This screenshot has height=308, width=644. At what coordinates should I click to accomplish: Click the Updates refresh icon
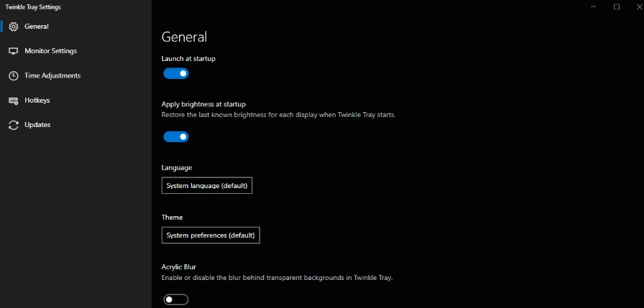point(14,125)
